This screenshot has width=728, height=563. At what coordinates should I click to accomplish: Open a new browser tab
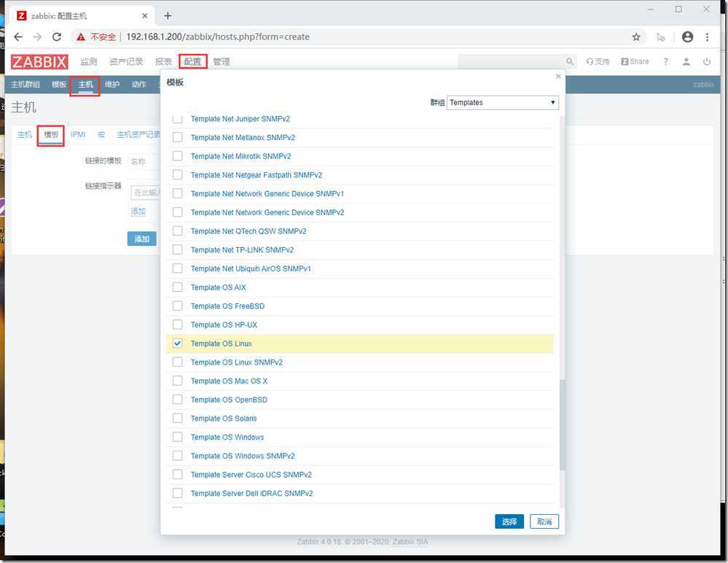168,16
